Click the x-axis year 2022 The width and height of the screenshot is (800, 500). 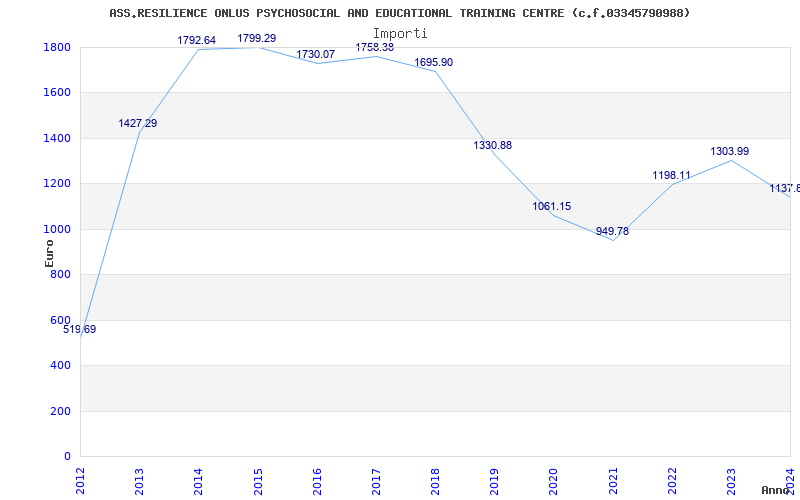pos(672,481)
